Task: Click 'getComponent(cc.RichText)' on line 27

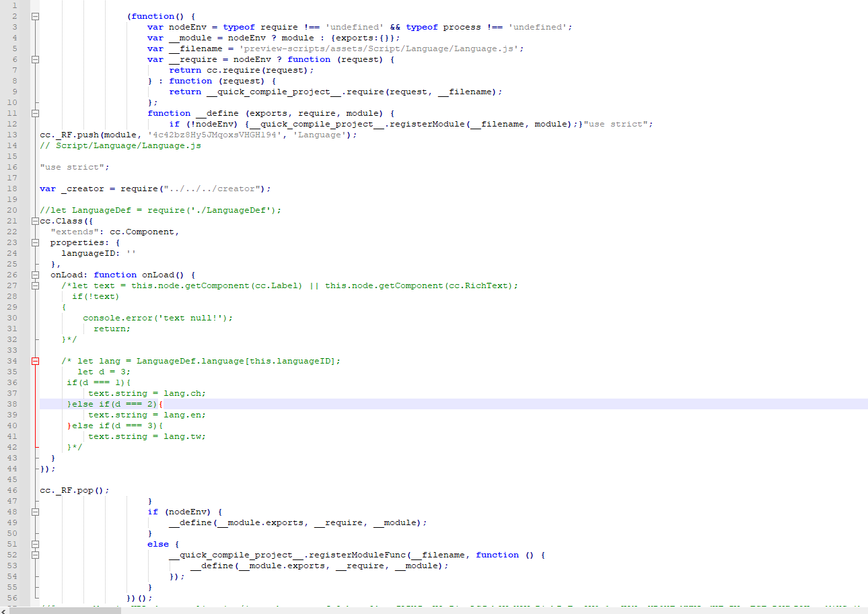Action: coord(446,285)
